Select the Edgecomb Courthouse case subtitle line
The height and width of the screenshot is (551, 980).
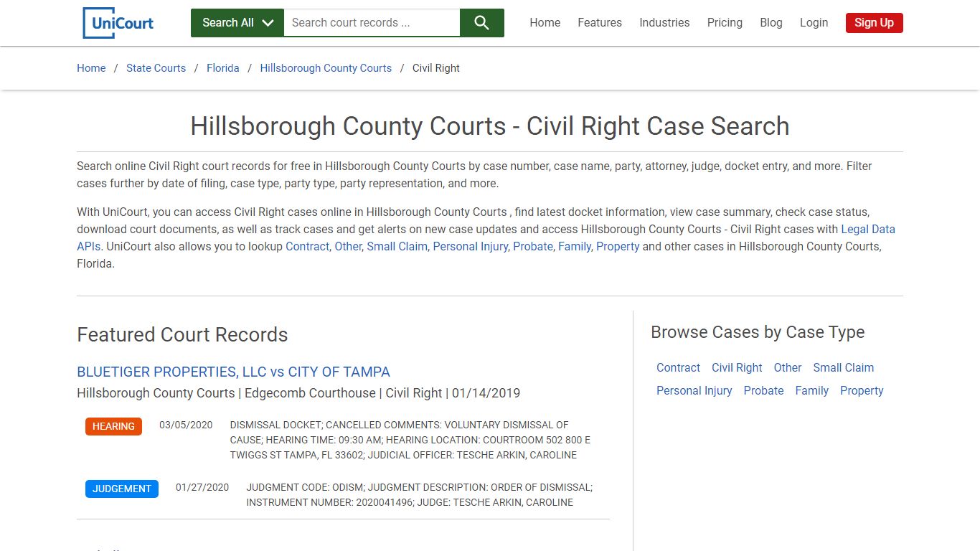(x=298, y=393)
